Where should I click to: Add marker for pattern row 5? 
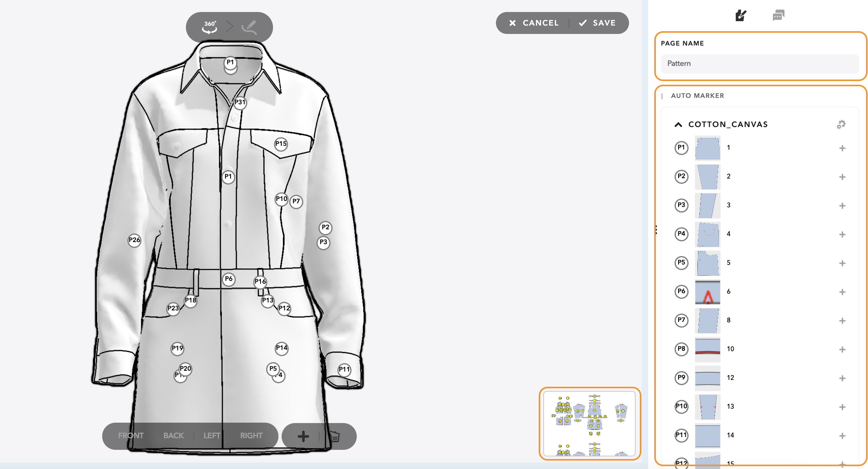point(842,263)
